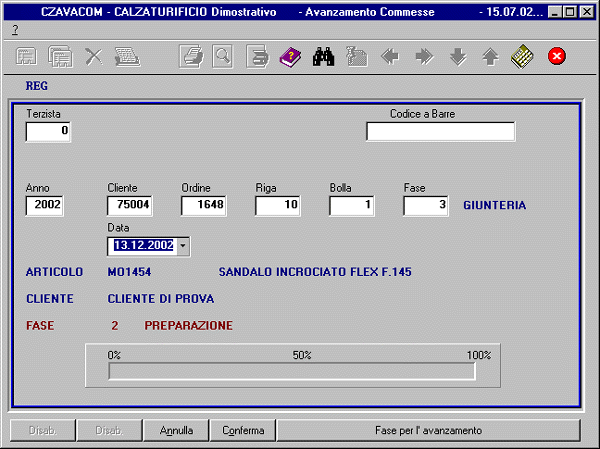This screenshot has height=449, width=600.
Task: Click the Terzista input field
Action: (x=48, y=131)
